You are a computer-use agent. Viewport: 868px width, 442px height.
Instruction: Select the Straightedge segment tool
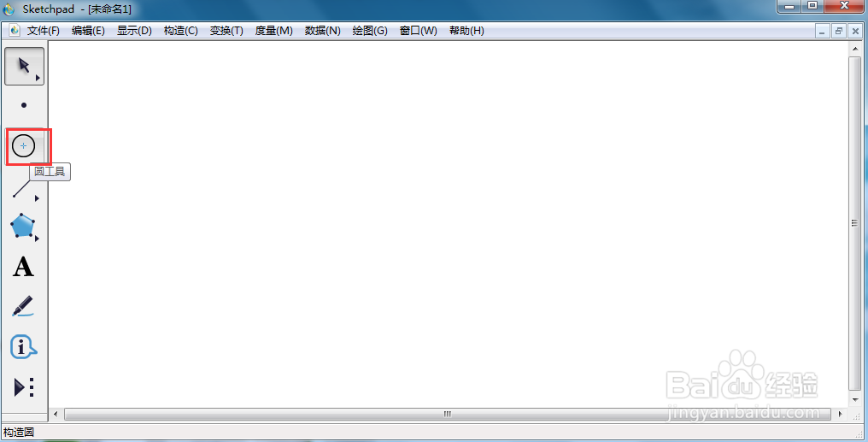click(x=22, y=188)
